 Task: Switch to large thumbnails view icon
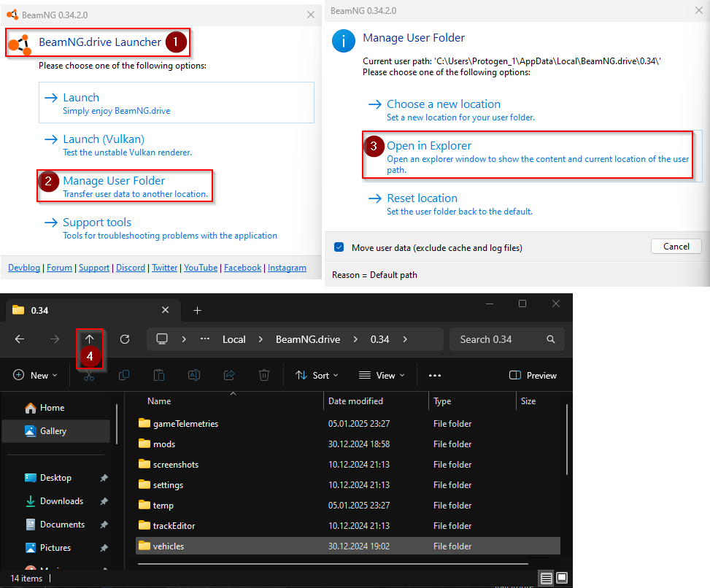[562, 579]
